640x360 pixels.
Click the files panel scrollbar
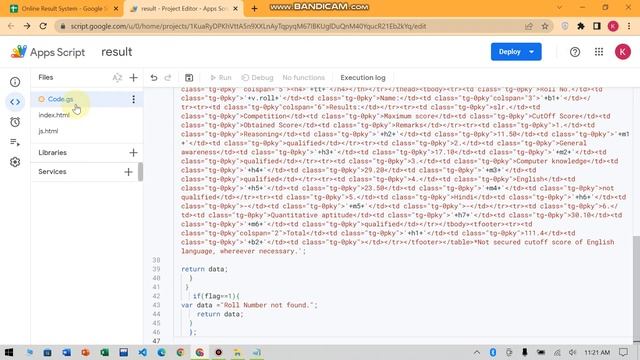click(140, 171)
